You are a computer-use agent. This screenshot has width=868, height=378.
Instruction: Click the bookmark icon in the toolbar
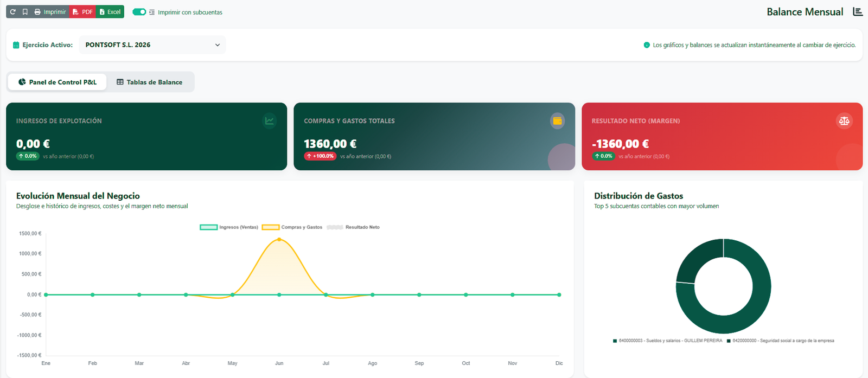pyautogui.click(x=25, y=12)
